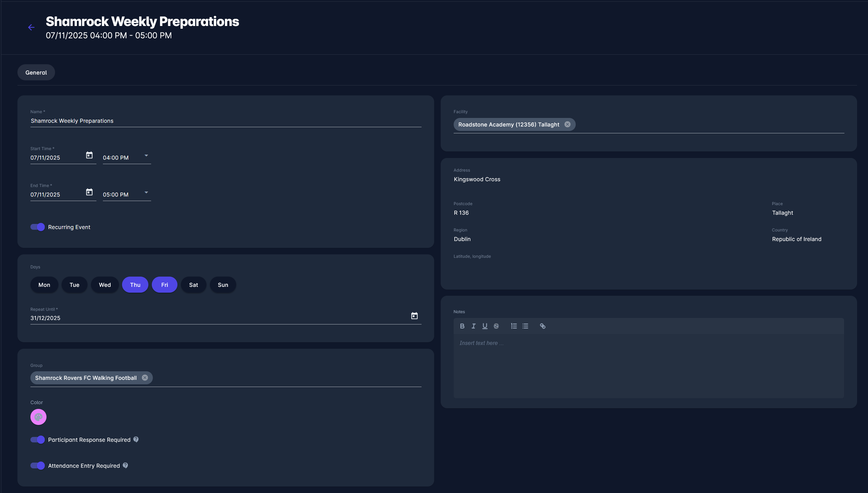Remove Roadstone Academy facility chip

click(x=567, y=124)
